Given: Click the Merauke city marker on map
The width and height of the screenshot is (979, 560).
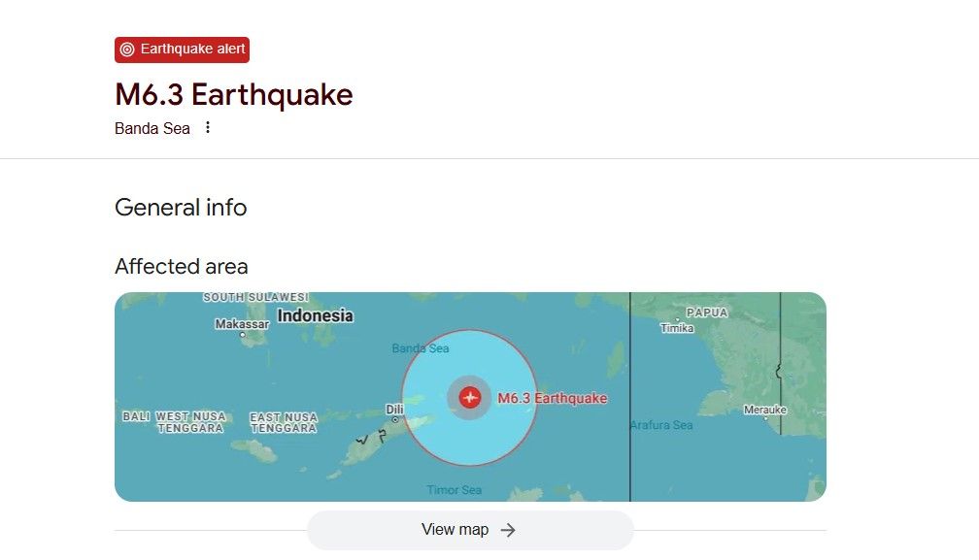Looking at the screenshot, I should pyautogui.click(x=766, y=418).
